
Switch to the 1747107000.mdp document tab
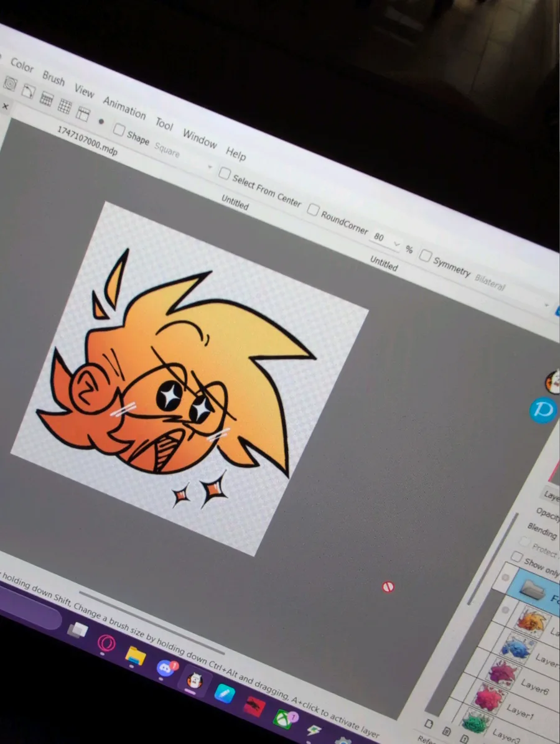pyautogui.click(x=87, y=141)
